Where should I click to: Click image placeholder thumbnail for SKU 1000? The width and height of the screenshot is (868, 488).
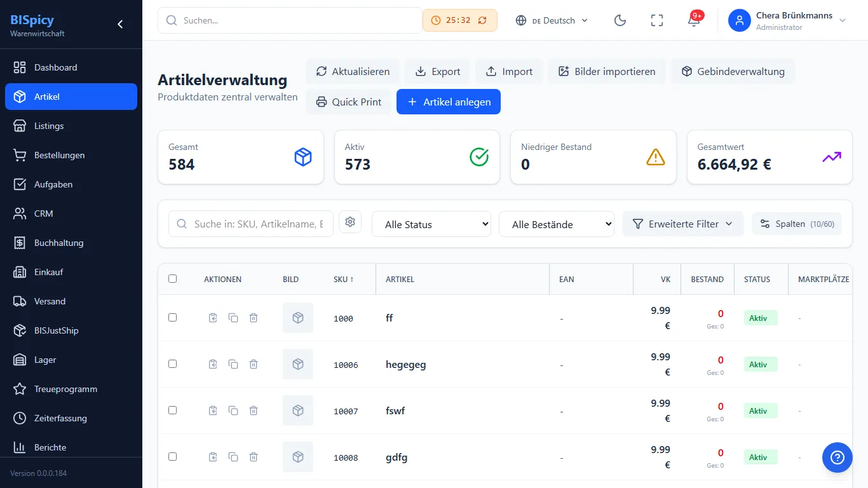(298, 318)
